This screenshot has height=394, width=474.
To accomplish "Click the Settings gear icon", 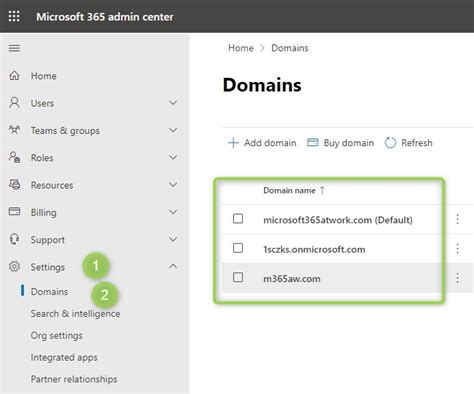I will [x=14, y=266].
